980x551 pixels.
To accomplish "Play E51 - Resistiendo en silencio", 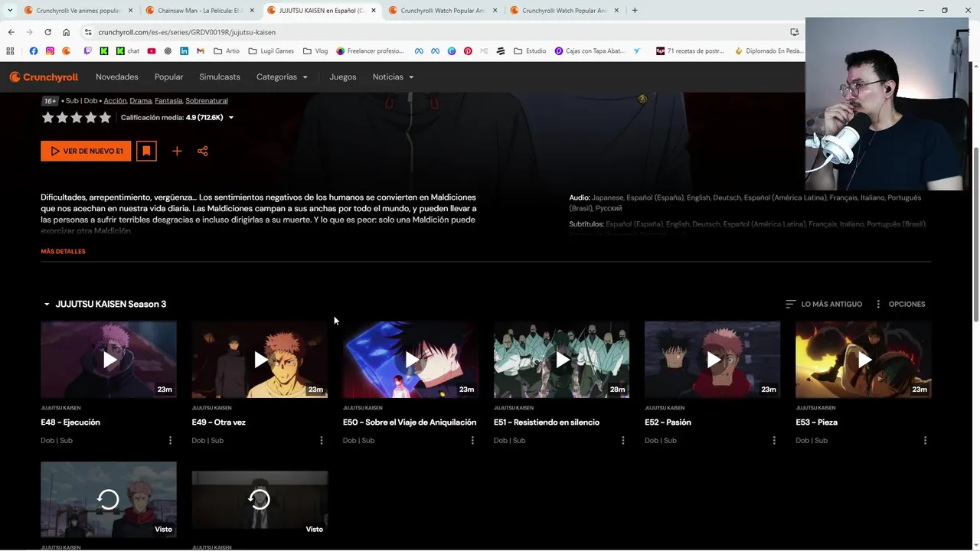I will (561, 360).
